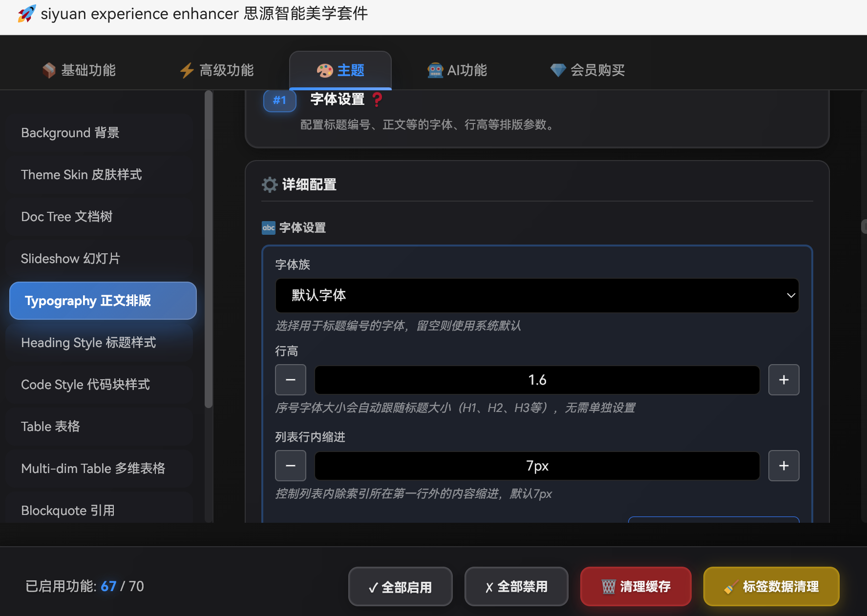Screen dimensions: 867x616
Task: Click the X 全部禁用 button
Action: [516, 587]
